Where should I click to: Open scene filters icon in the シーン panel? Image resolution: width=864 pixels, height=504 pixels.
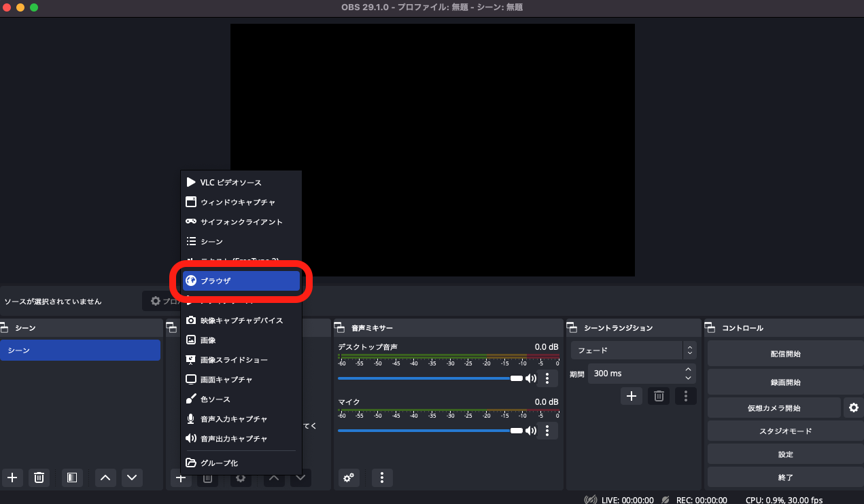[72, 478]
